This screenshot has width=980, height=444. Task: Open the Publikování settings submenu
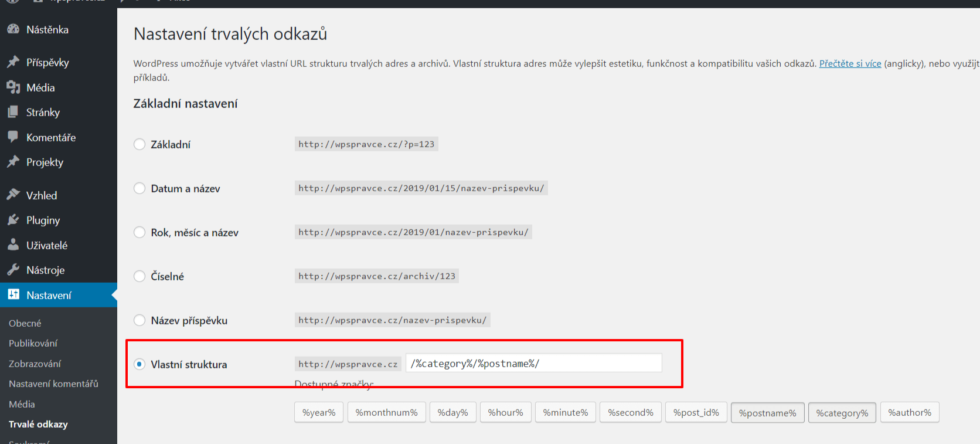pos(33,343)
